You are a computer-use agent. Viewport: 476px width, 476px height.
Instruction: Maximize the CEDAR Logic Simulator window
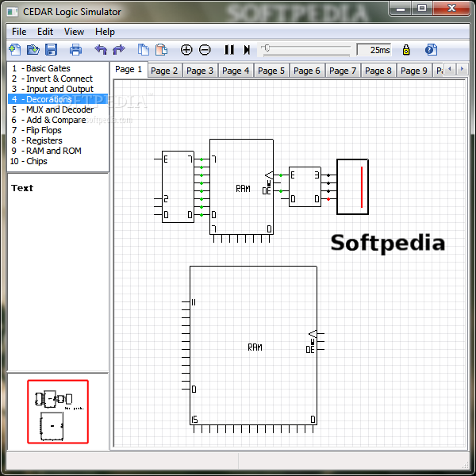click(422, 9)
